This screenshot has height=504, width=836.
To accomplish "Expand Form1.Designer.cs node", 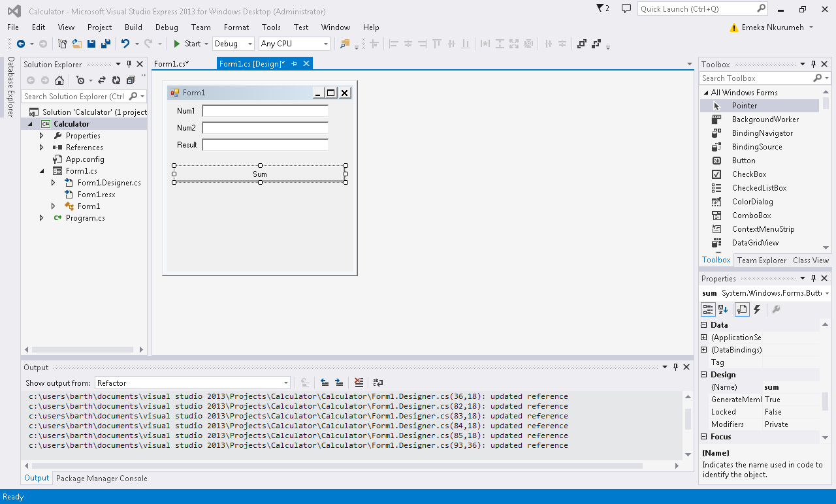I will click(54, 183).
